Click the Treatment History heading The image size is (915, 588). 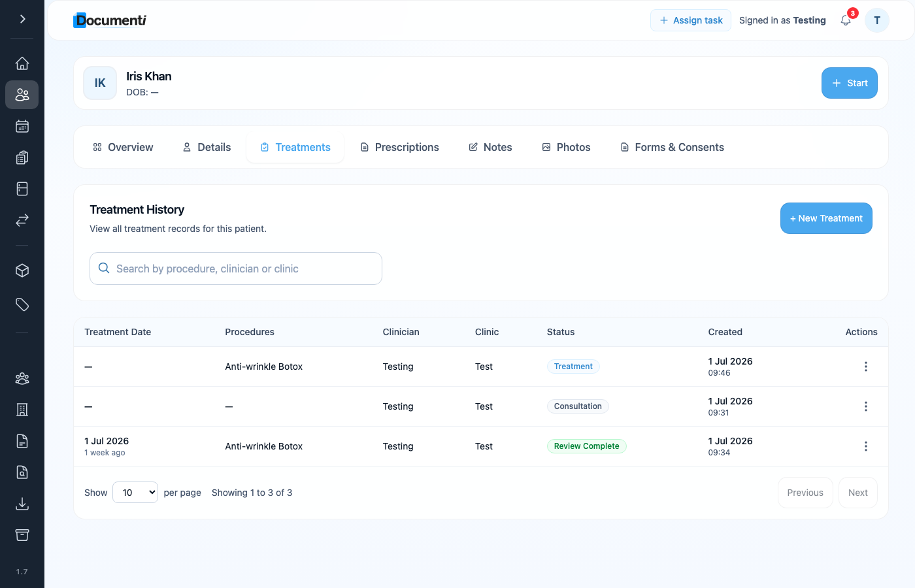(137, 210)
